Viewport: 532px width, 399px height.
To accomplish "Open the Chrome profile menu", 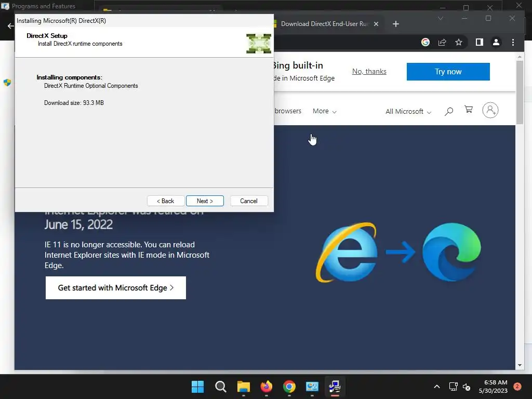I will point(496,42).
